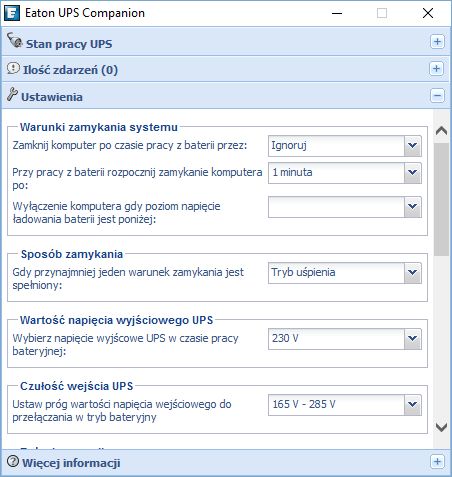Click the label 'Przy pracy z baterii rozpocznij zamykanie komputera po:'

pyautogui.click(x=137, y=179)
